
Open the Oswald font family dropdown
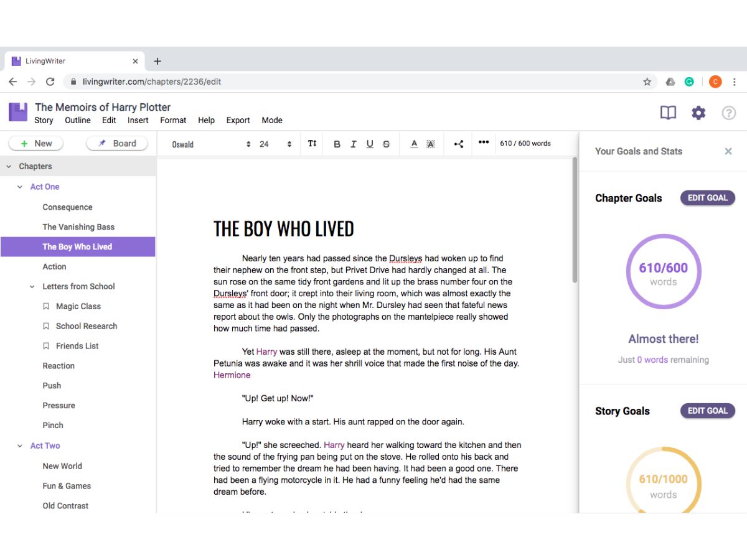(x=212, y=144)
